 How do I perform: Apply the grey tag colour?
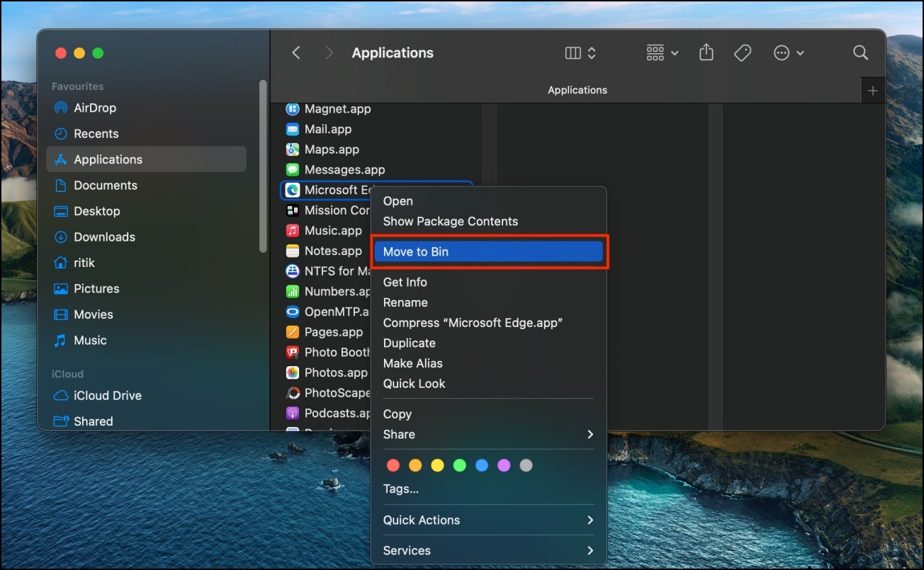(x=526, y=466)
